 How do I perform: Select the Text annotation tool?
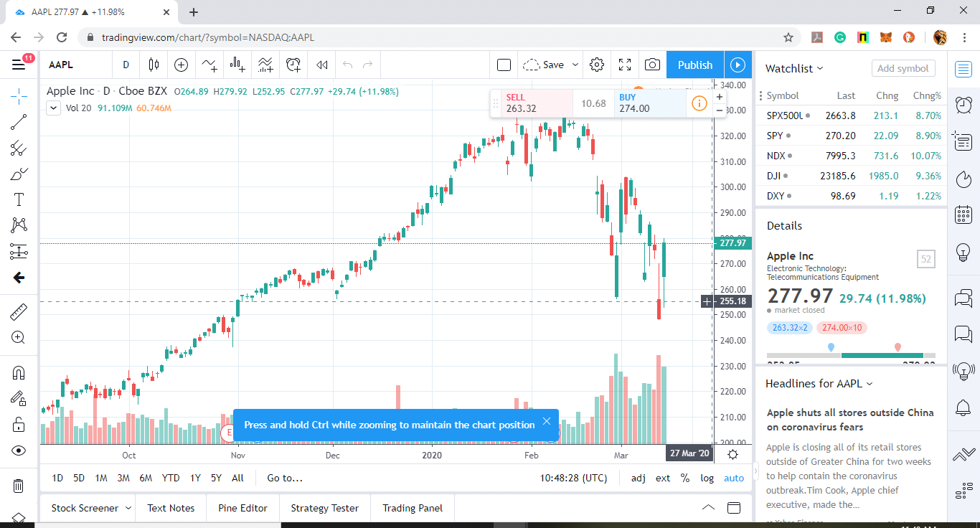[19, 200]
